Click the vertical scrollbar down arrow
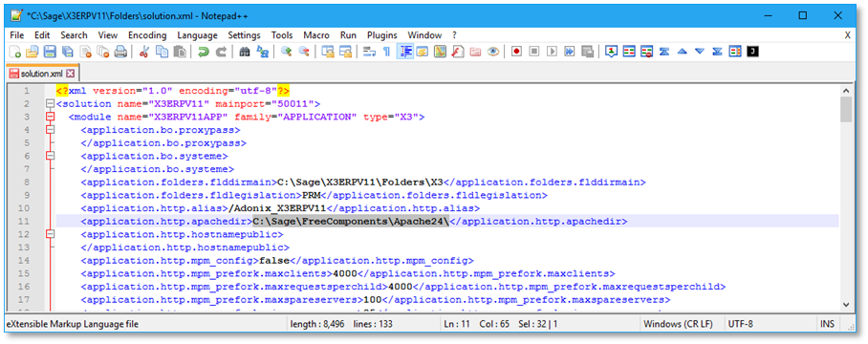Image resolution: width=868 pixels, height=344 pixels. pyautogui.click(x=845, y=304)
